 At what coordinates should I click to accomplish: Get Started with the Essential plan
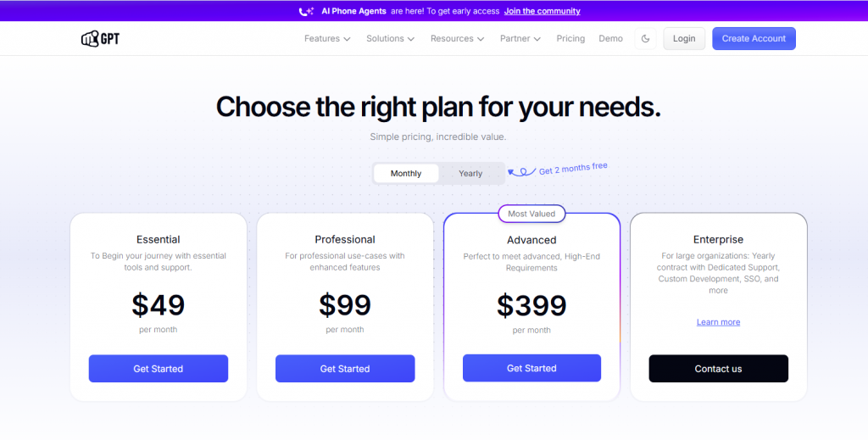[159, 369]
